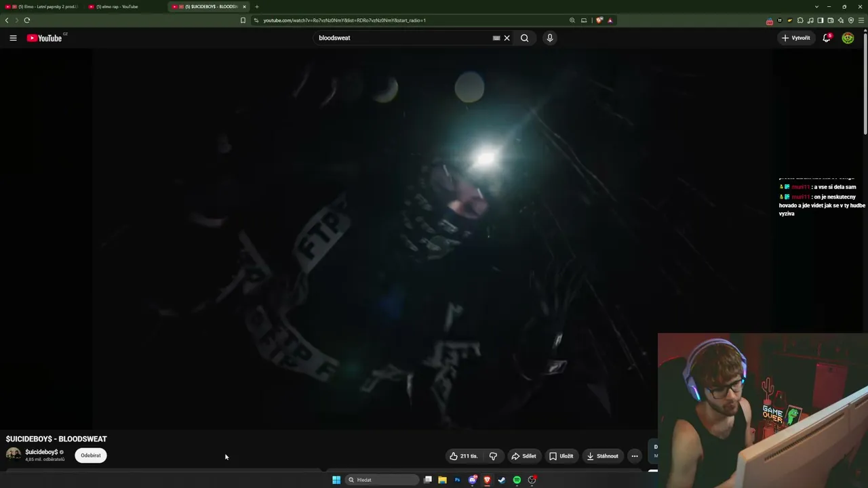Screen dimensions: 868x488
Task: Open the browser extensions puzzle icon
Action: click(800, 20)
